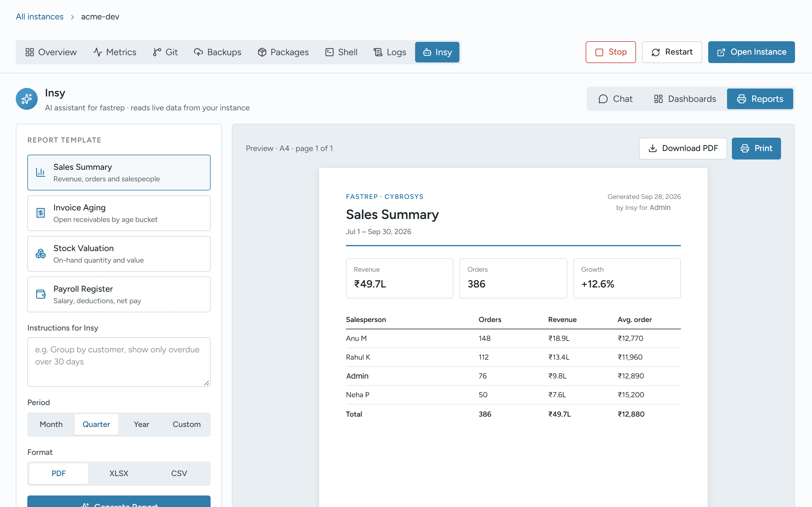Click the Insy sparkle avatar icon
This screenshot has height=507, width=812.
pyautogui.click(x=26, y=99)
